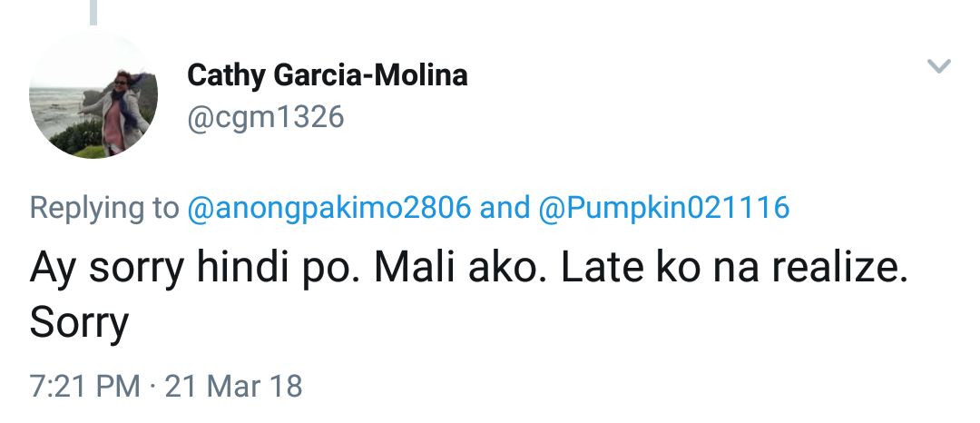The height and width of the screenshot is (423, 980).
Task: Click the word "and" between the mentions
Action: 505,209
